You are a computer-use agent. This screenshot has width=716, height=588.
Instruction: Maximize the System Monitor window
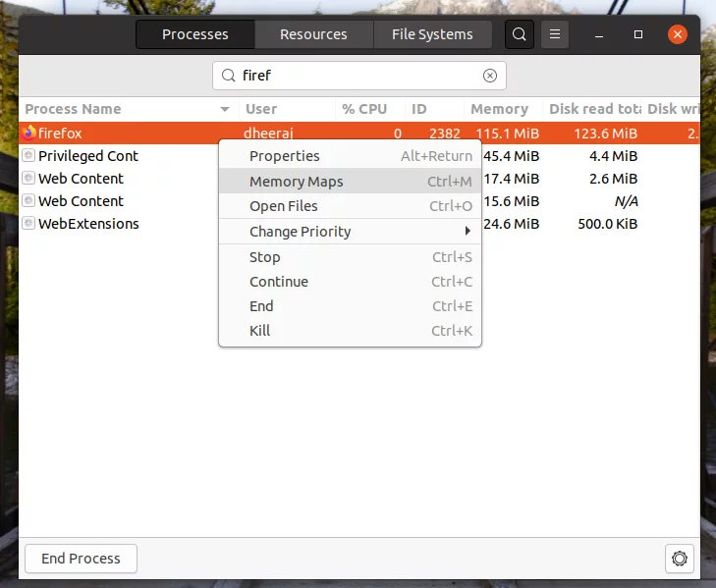638,34
